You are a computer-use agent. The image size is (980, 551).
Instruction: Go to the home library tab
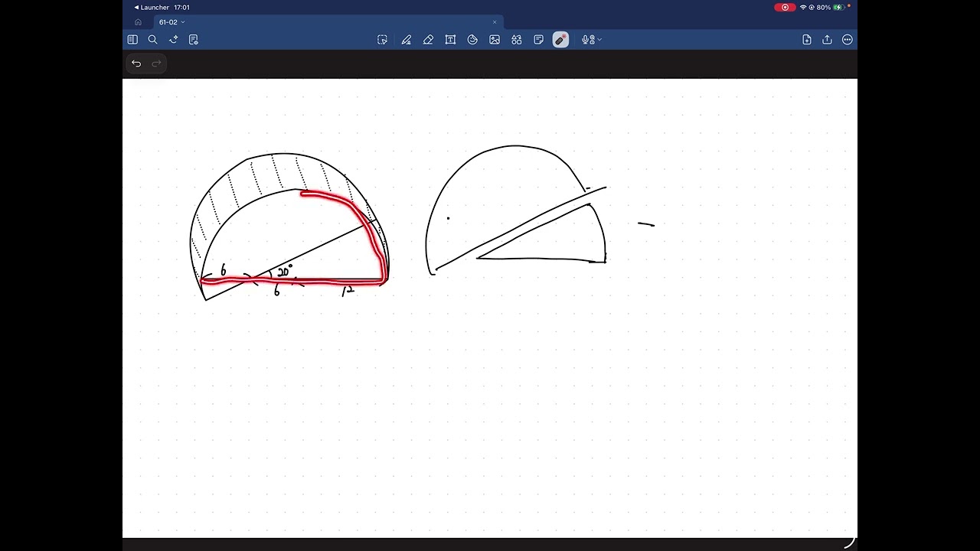click(x=138, y=22)
